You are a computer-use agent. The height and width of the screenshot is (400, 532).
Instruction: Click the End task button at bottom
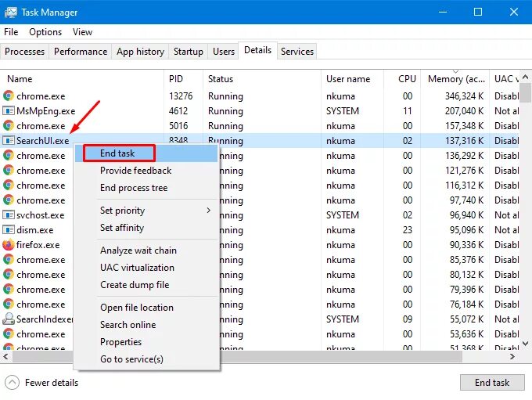click(492, 383)
